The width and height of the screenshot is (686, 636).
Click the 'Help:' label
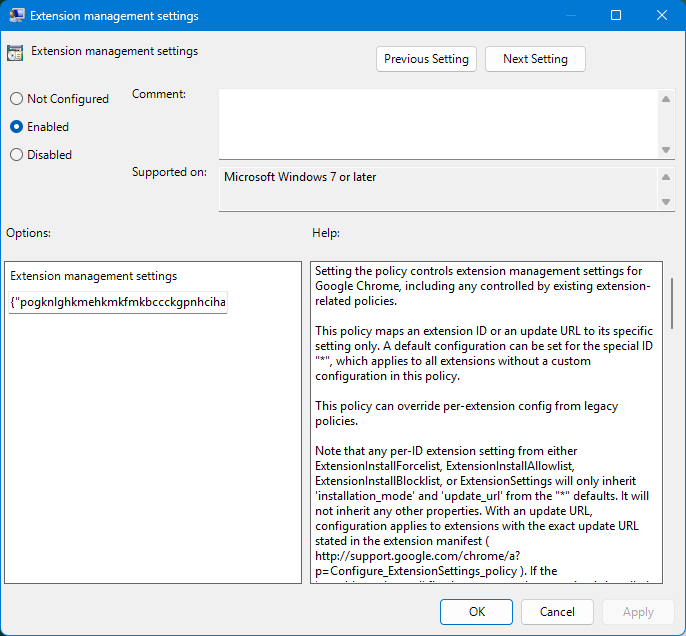pos(326,233)
